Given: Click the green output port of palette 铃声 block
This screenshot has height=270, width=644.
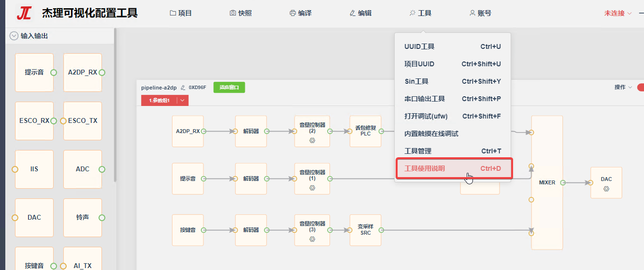Looking at the screenshot, I should (x=102, y=218).
